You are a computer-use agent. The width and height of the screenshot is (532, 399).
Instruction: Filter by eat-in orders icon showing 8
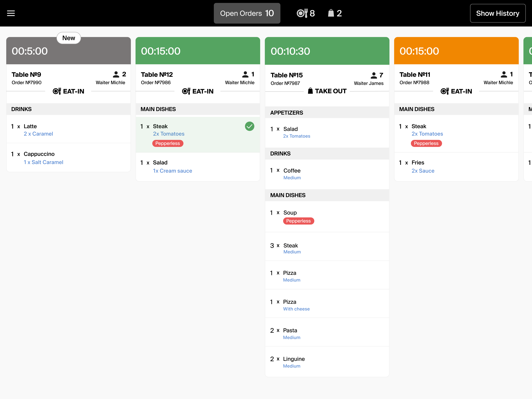(306, 13)
